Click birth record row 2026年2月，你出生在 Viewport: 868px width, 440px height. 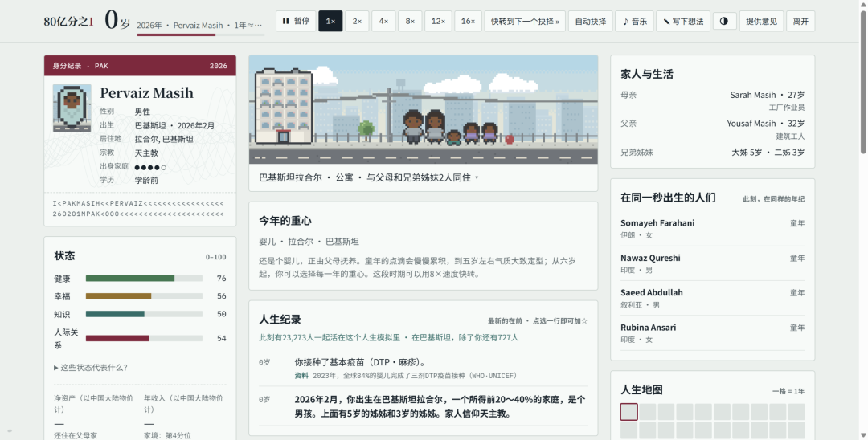coord(424,406)
